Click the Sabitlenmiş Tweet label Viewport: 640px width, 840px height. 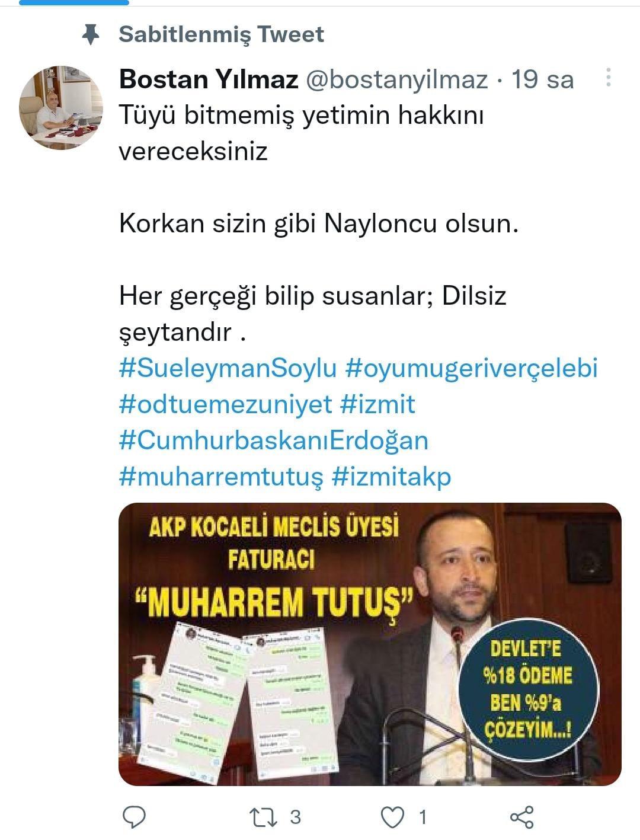coord(222,34)
